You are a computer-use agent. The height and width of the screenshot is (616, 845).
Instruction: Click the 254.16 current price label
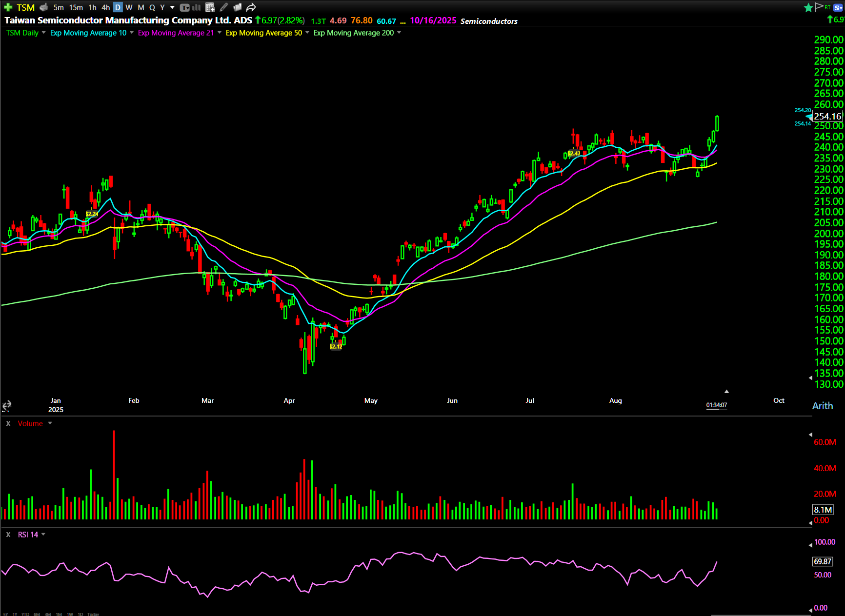(827, 116)
